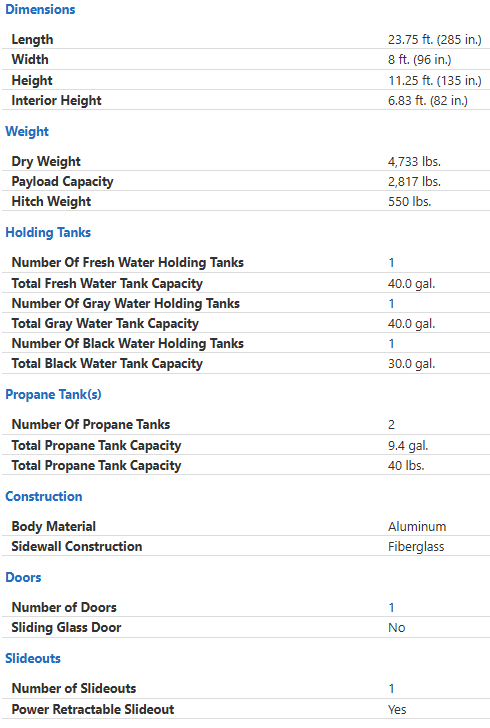Click the Propane Tank(s) heading
Image resolution: width=490 pixels, height=728 pixels.
53,394
